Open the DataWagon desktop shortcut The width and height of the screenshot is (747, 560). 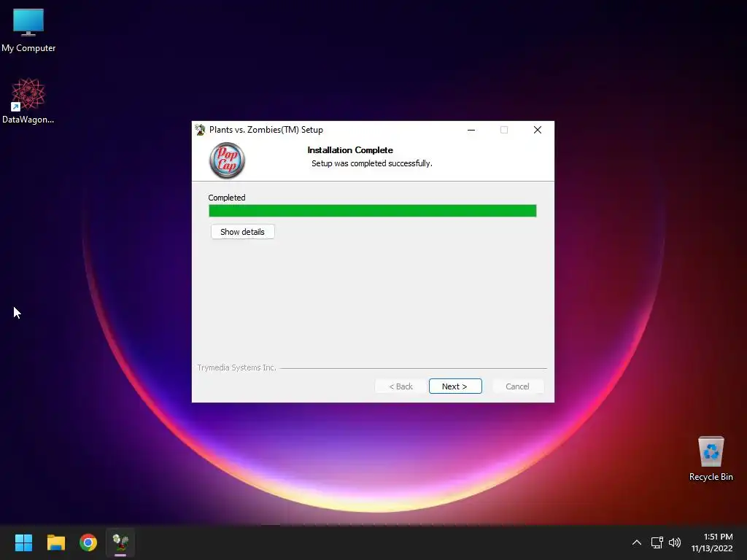point(28,101)
